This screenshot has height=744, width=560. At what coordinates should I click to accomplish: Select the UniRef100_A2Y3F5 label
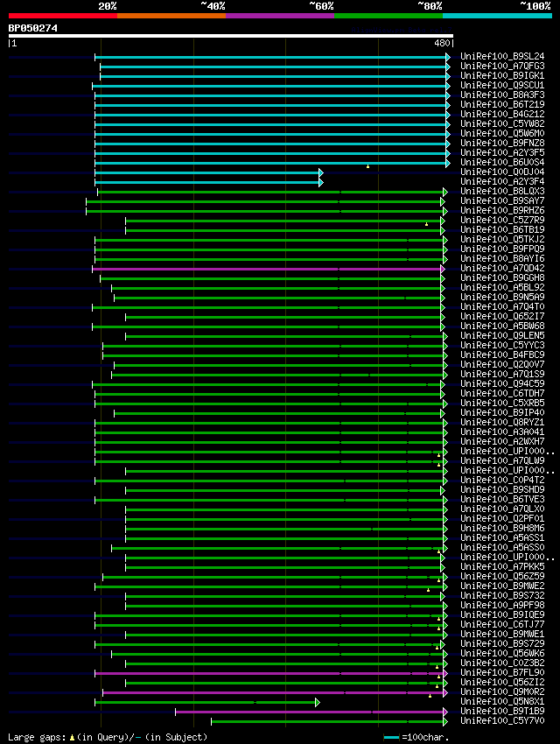pyautogui.click(x=502, y=153)
